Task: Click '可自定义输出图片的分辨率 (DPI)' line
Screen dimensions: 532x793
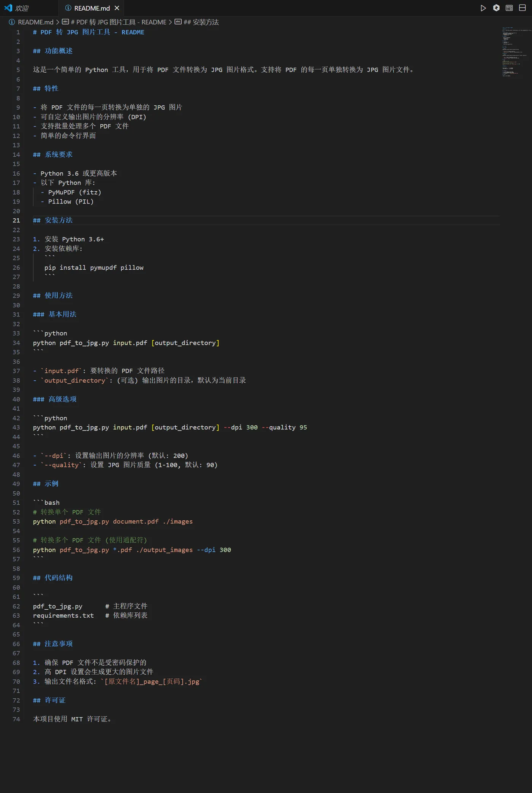Action: coord(90,117)
